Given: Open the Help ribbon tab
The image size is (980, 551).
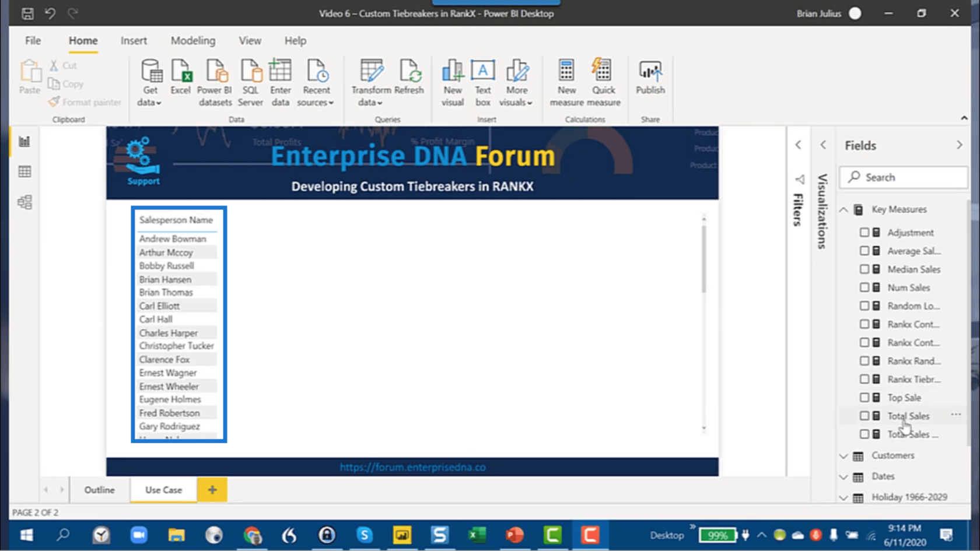Looking at the screenshot, I should [295, 41].
